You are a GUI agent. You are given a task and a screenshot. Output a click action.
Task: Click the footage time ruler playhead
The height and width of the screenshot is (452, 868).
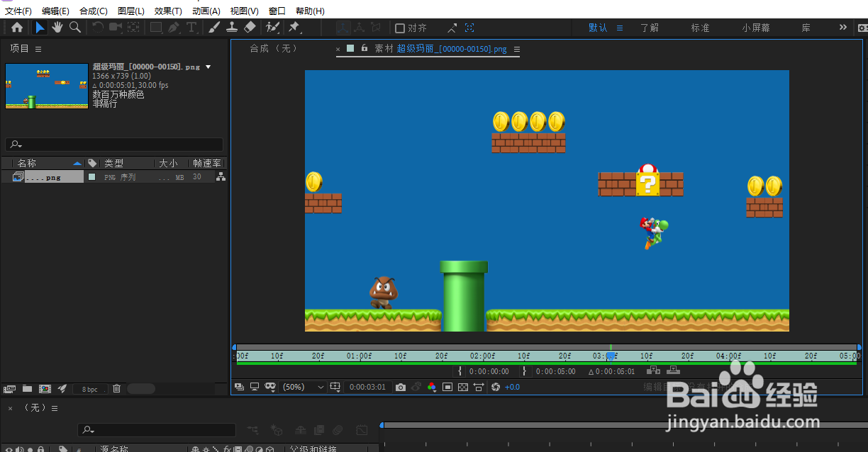pyautogui.click(x=611, y=355)
